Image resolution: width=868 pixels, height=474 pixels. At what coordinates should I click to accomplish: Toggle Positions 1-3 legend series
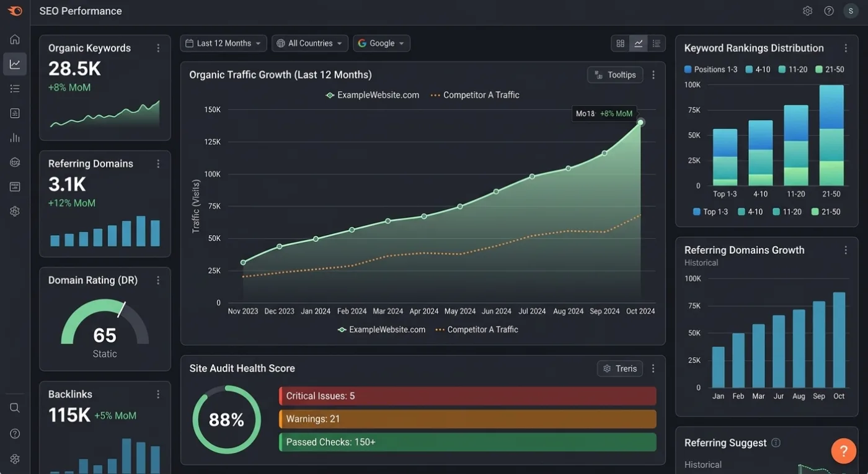[x=711, y=69]
